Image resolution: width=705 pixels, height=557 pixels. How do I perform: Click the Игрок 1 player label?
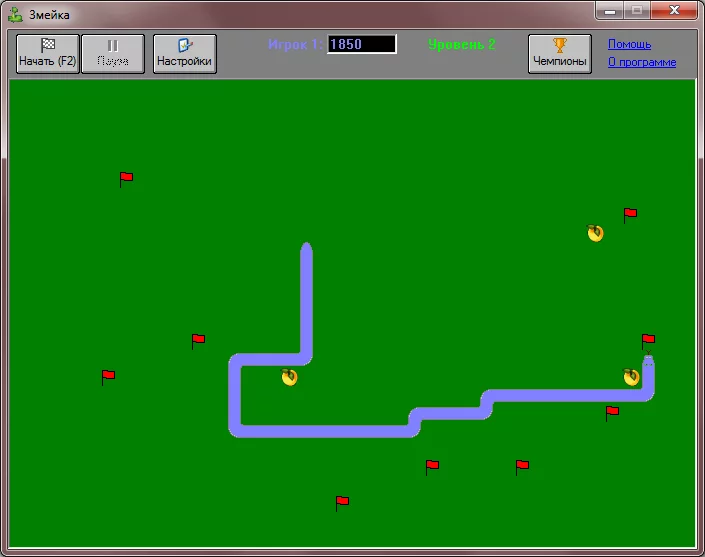(x=295, y=44)
